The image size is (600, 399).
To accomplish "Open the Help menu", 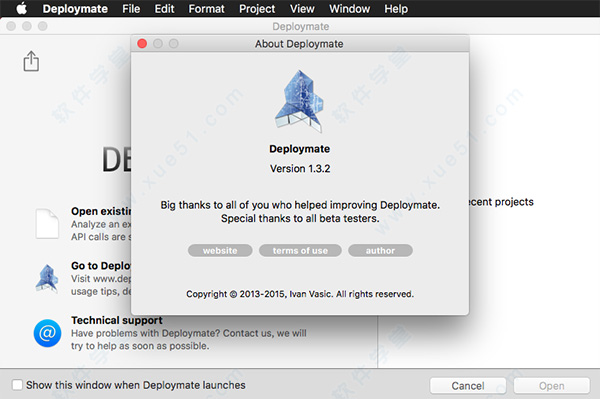I will 396,8.
